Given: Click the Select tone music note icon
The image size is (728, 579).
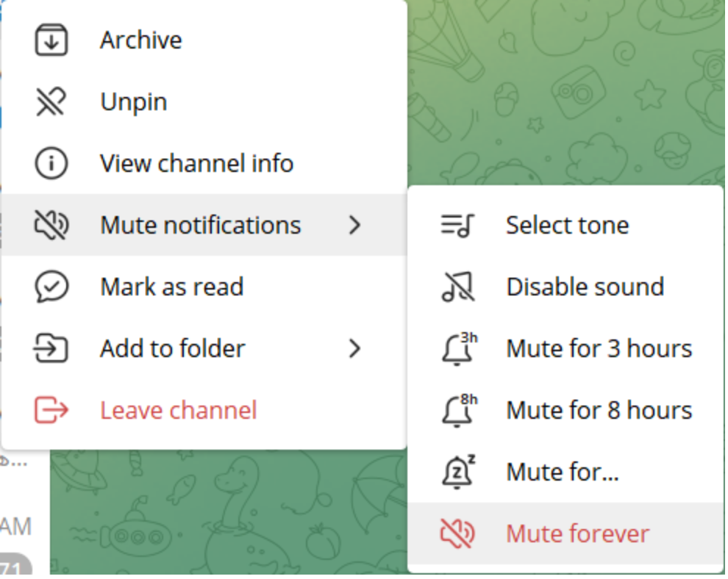Looking at the screenshot, I should [457, 226].
